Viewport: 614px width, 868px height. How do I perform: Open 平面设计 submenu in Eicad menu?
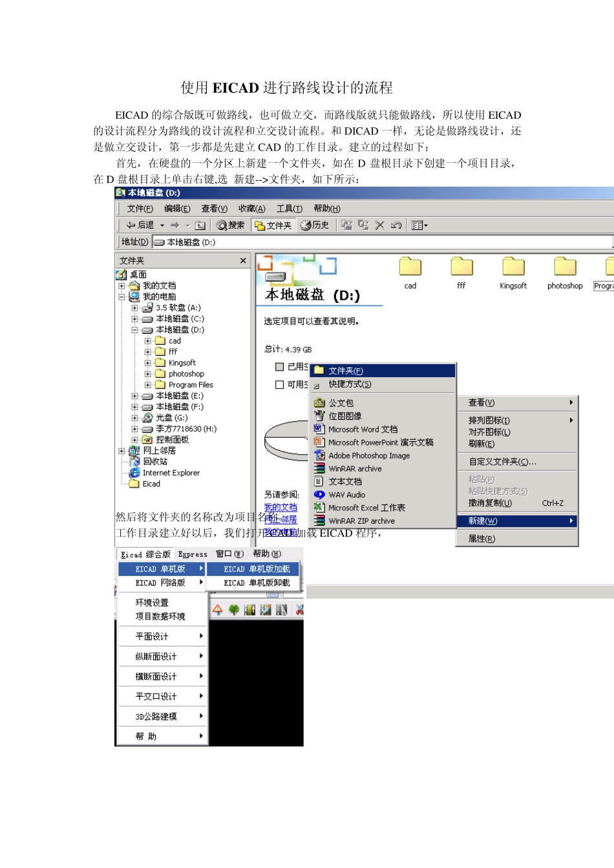coord(163,636)
